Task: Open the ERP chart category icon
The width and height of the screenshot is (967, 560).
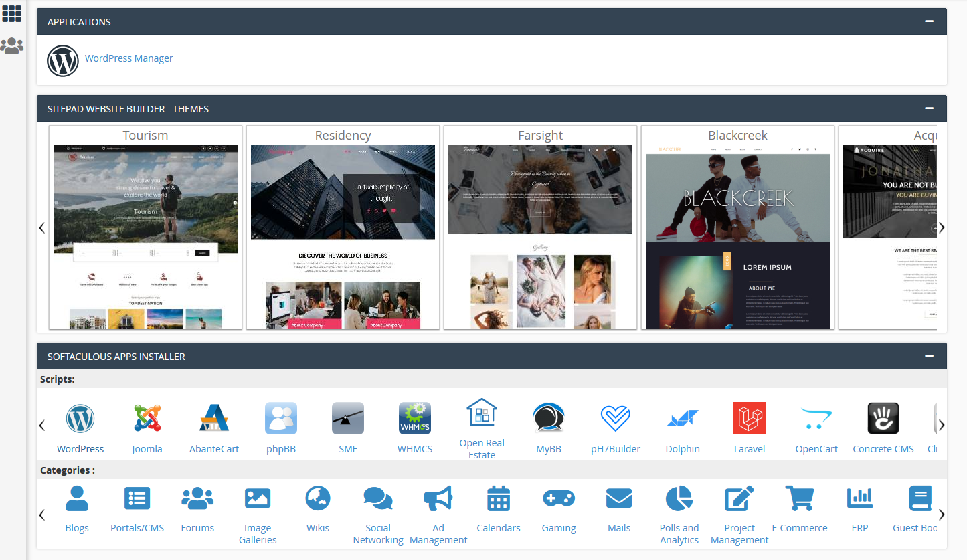Action: click(860, 498)
